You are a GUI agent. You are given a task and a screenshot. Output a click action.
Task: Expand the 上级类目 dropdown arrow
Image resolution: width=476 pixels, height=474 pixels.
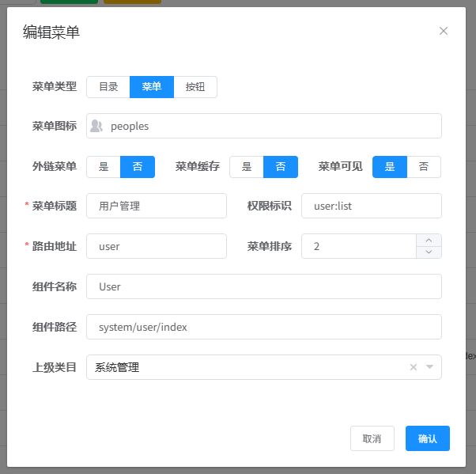pyautogui.click(x=429, y=367)
